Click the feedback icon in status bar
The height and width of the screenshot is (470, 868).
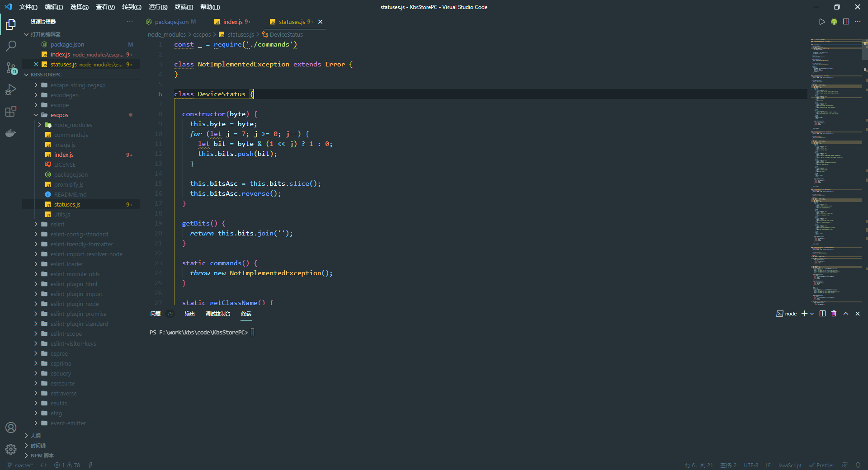(844, 465)
